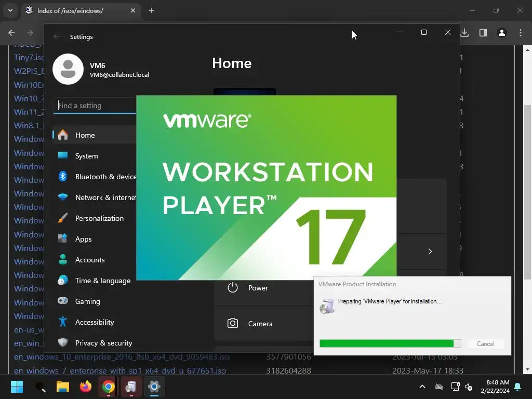Viewport: 532px width, 399px height.
Task: Cancel the VMware installation
Action: (486, 344)
